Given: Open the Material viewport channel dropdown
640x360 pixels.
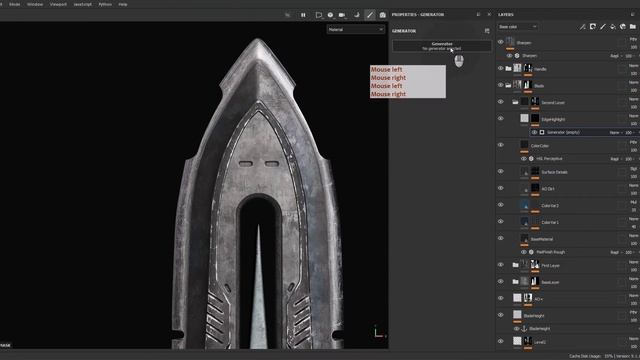Looking at the screenshot, I should (x=356, y=30).
